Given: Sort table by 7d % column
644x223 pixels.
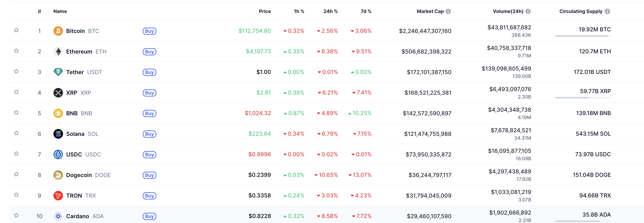Looking at the screenshot, I should (x=366, y=11).
